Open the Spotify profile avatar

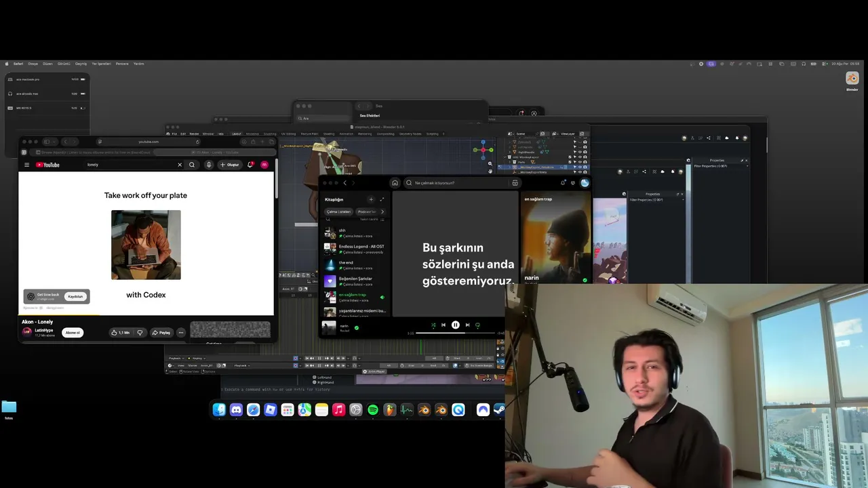coord(585,183)
